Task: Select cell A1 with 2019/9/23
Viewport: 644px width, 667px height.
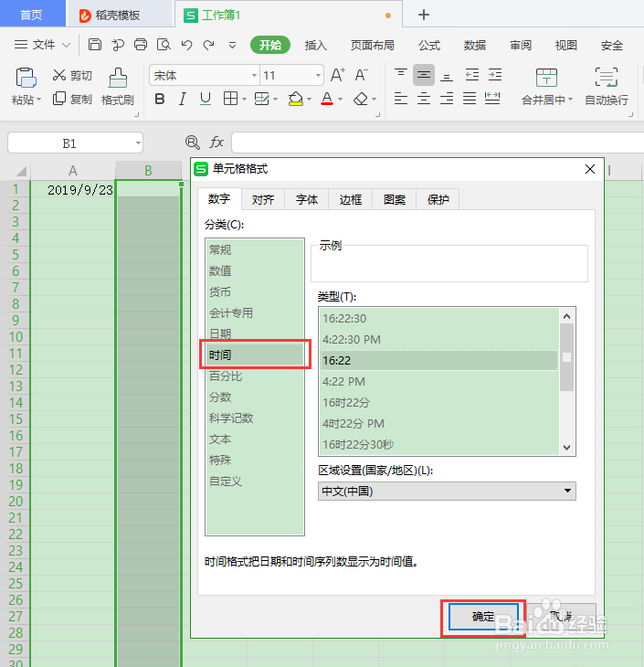Action: point(73,189)
